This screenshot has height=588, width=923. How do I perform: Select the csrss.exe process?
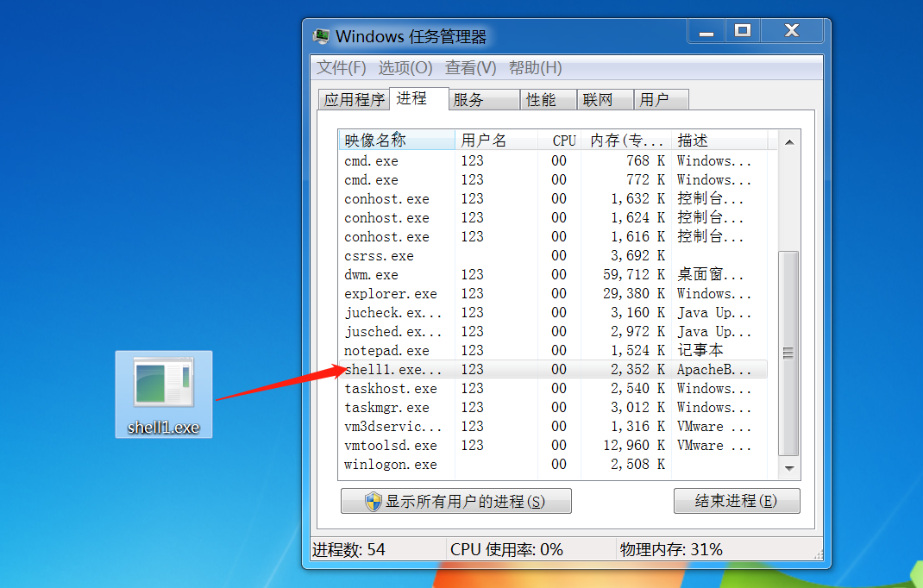(x=553, y=255)
